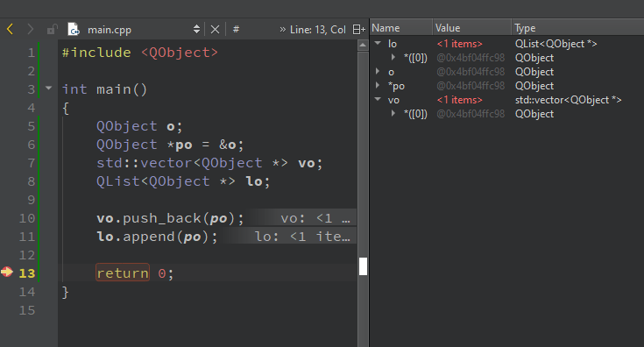This screenshot has width=644, height=347.
Task: Click the Line: 13, Col position label
Action: pos(318,30)
